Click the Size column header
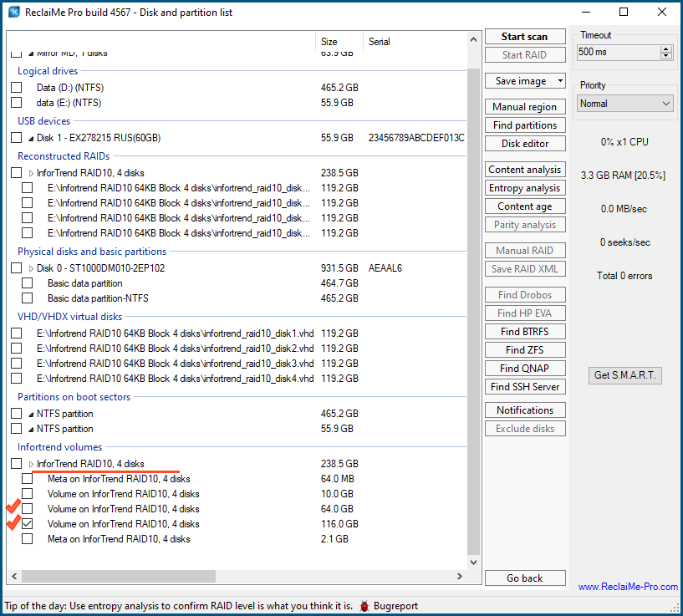The width and height of the screenshot is (683, 616). pyautogui.click(x=339, y=42)
